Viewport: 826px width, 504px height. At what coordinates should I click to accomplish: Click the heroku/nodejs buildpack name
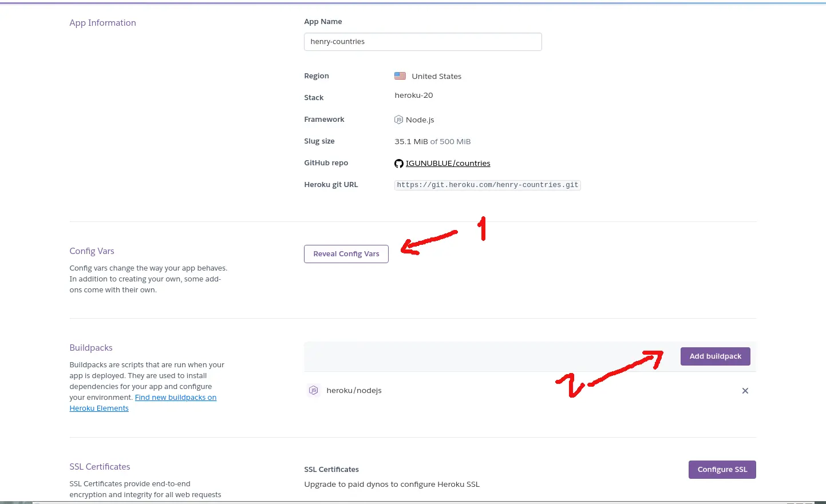tap(354, 391)
